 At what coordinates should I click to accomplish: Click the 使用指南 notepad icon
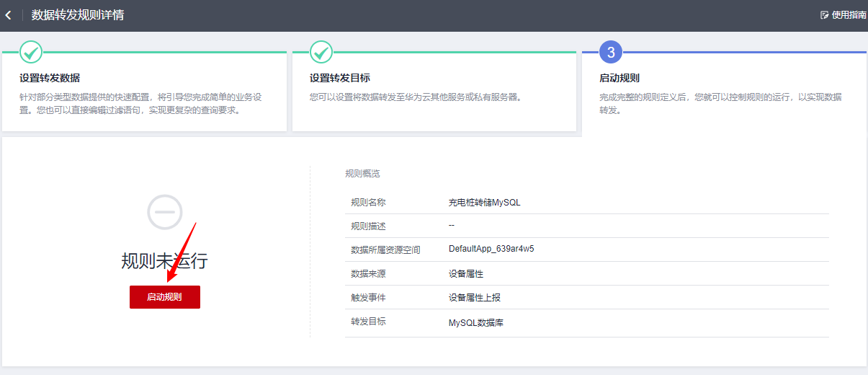(x=825, y=15)
